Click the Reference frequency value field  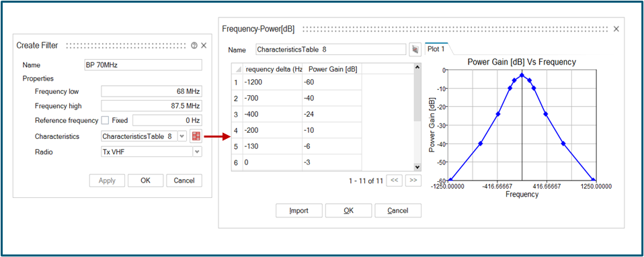tap(167, 121)
